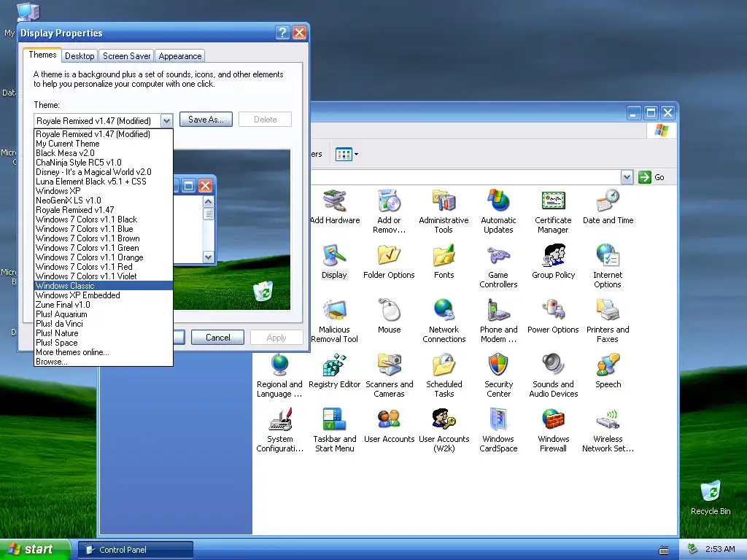
Task: Pick Windows XP Embedded theme
Action: [104, 295]
